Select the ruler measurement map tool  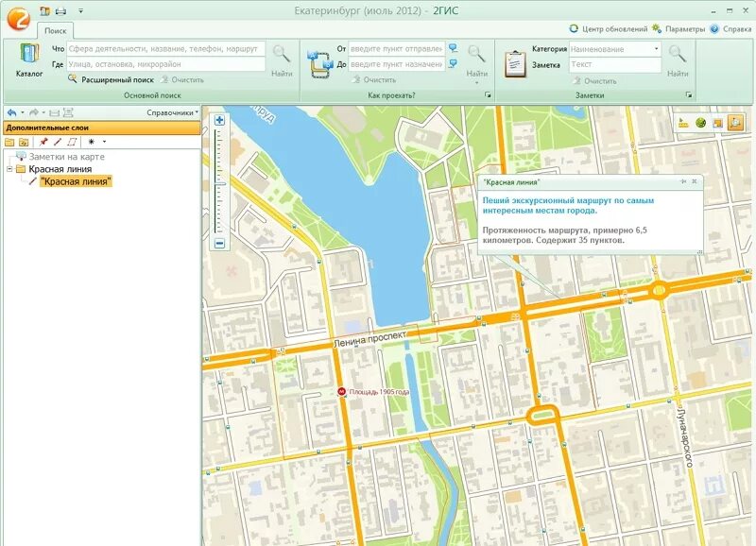tap(683, 123)
